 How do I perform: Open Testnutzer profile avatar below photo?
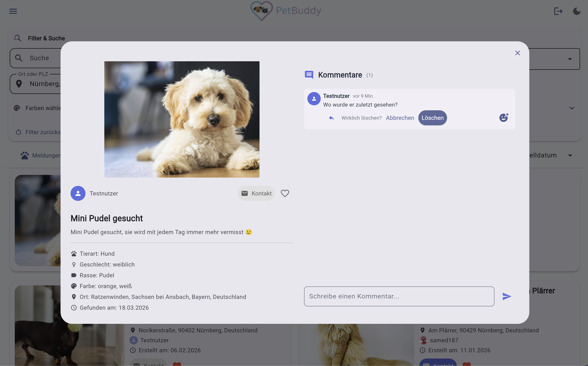[78, 193]
